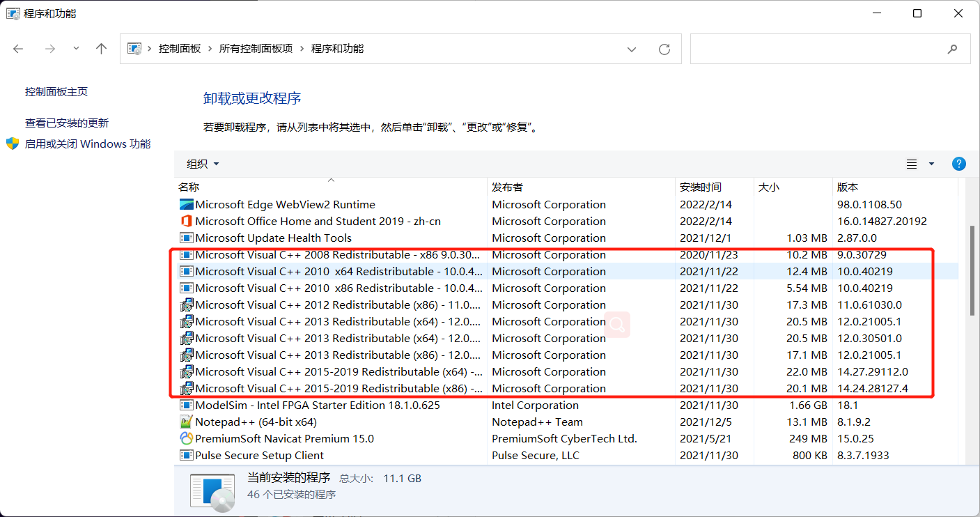
Task: Select Visual C++ 2013 (x64) version 12.0.30501.0 row
Action: (566, 339)
